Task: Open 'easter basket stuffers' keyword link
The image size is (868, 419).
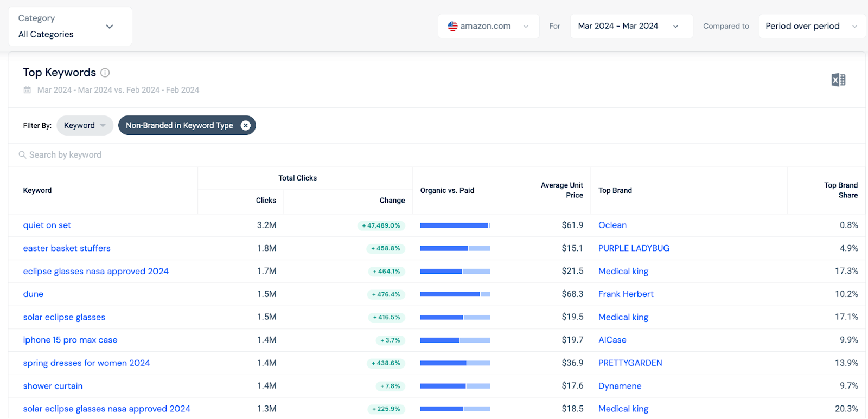Action: (67, 248)
